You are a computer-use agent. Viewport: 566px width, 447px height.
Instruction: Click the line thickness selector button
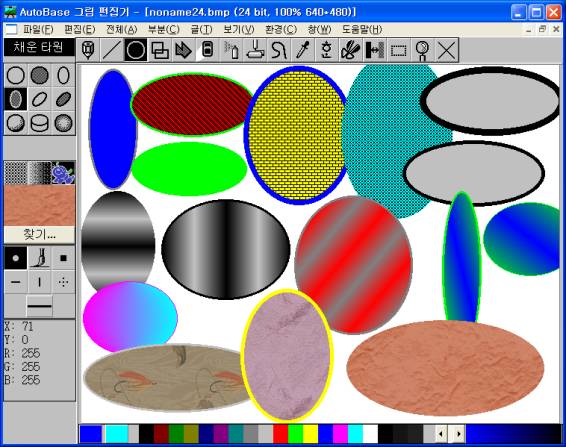pos(39,306)
